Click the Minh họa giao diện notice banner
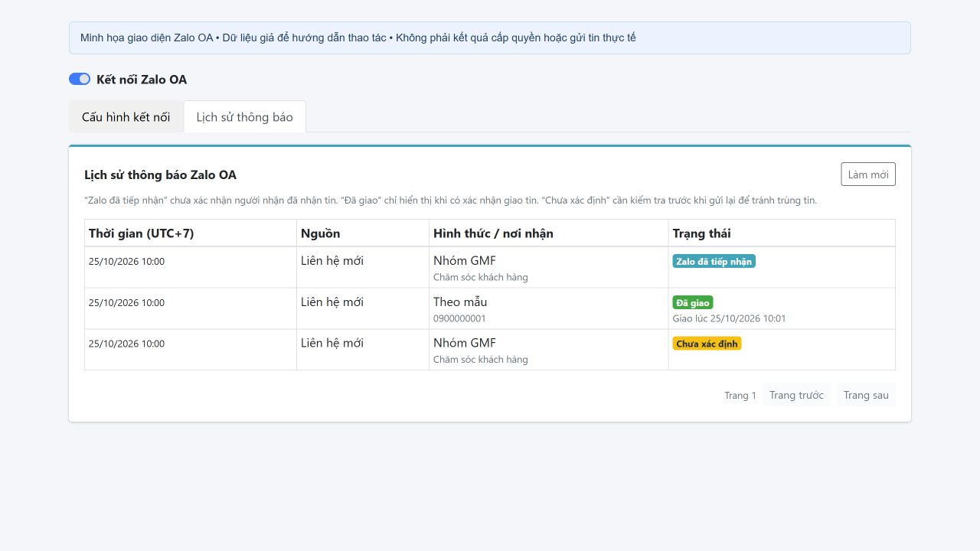The image size is (980, 551). (490, 37)
